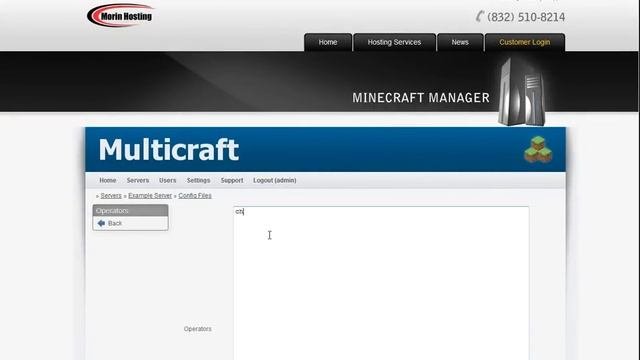Select Servers in Multicraft menu
Image resolution: width=640 pixels, height=360 pixels.
(138, 180)
